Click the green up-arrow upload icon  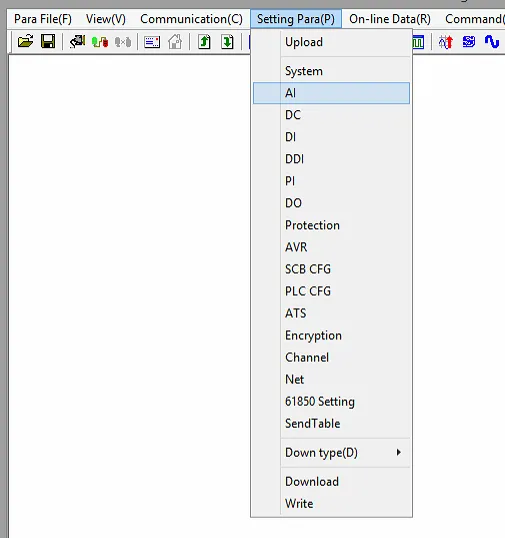point(204,42)
